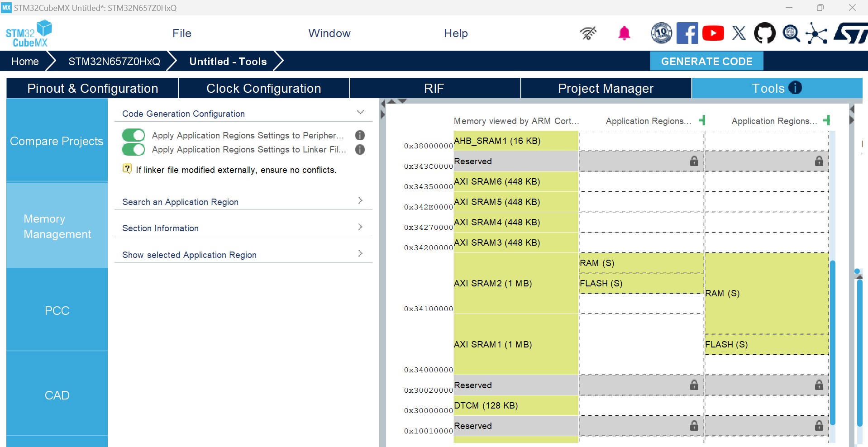Viewport: 868px width, 447px height.
Task: Click the memory map vertical scrollbar
Action: (833, 342)
